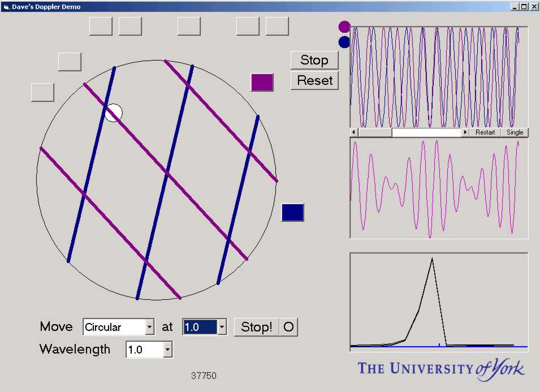
Task: Click the University of York logo
Action: [x=441, y=368]
